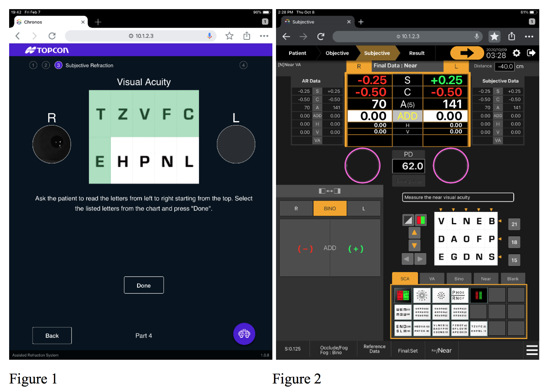
Task: Open settings via the gear icon
Action: point(516,53)
